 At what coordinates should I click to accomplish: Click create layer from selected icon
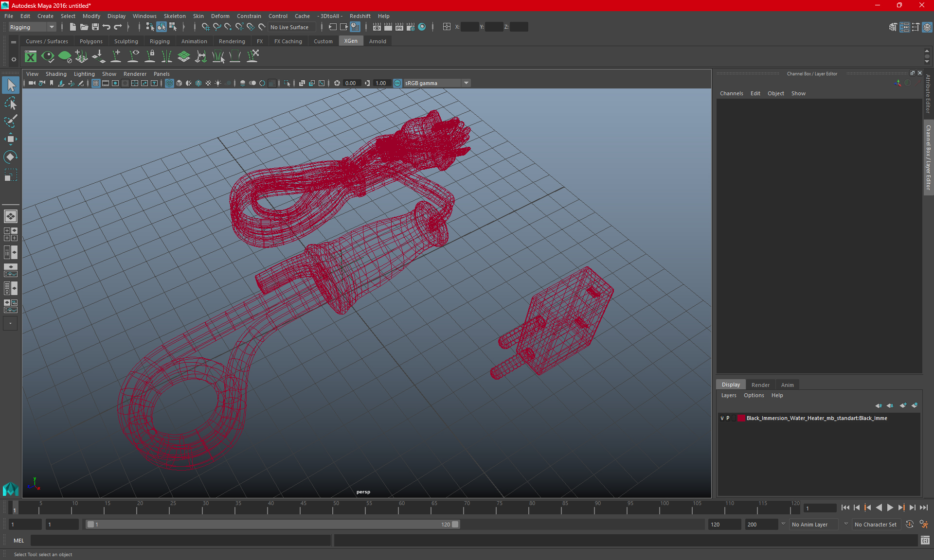pyautogui.click(x=915, y=405)
